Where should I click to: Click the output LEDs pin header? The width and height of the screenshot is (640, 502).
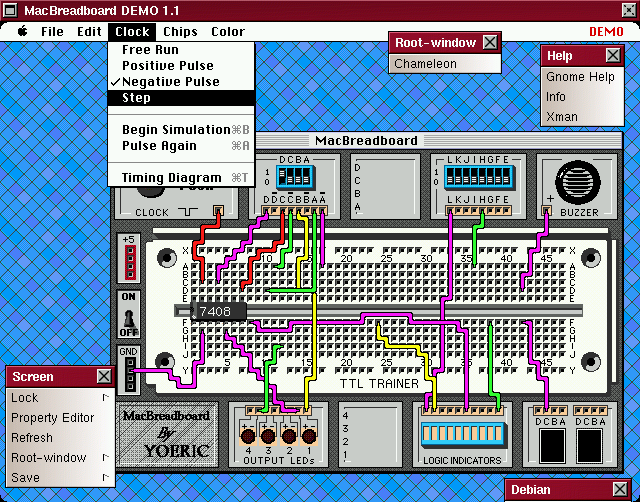point(278,410)
